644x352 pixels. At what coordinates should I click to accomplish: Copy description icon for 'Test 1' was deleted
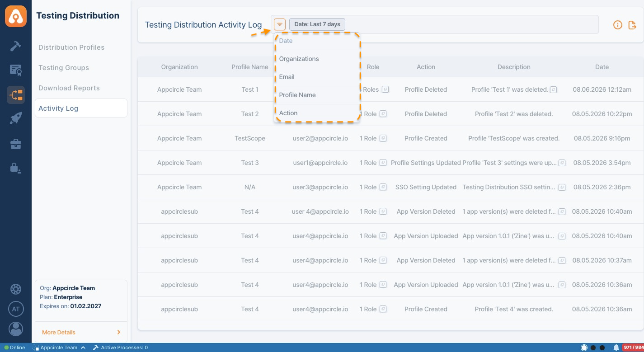point(553,89)
